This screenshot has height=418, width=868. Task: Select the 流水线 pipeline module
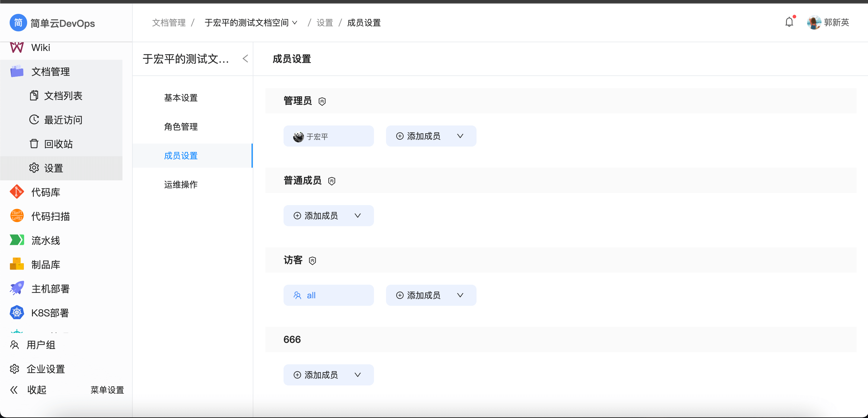click(46, 240)
